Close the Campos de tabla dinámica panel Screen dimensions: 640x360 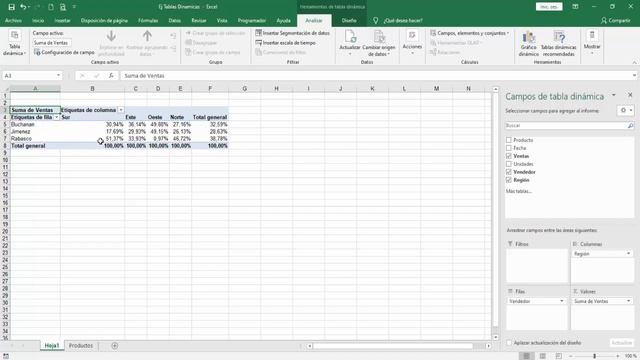pos(630,95)
